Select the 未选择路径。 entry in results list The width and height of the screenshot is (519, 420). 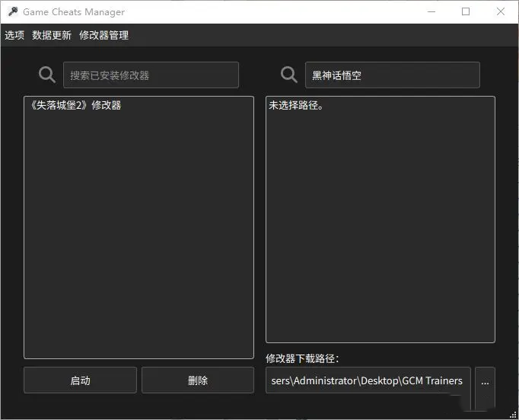coord(297,106)
